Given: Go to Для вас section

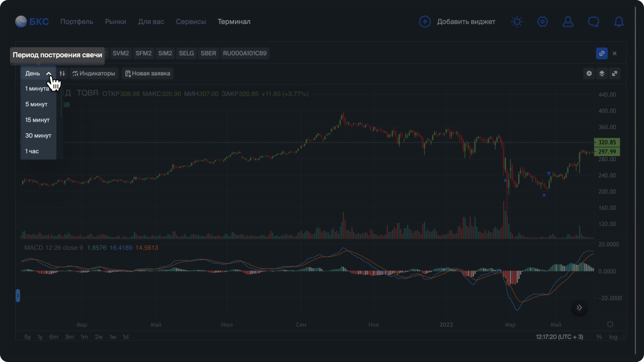Looking at the screenshot, I should coord(151,22).
